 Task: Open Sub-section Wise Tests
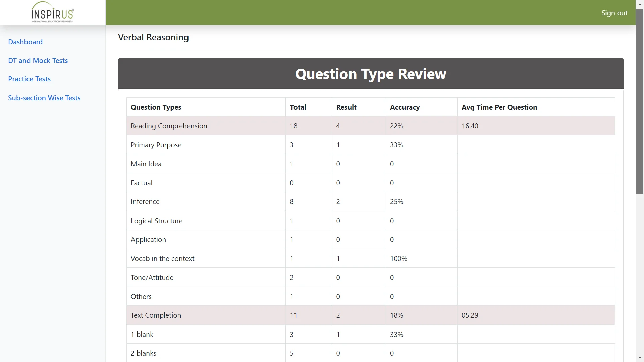point(44,98)
